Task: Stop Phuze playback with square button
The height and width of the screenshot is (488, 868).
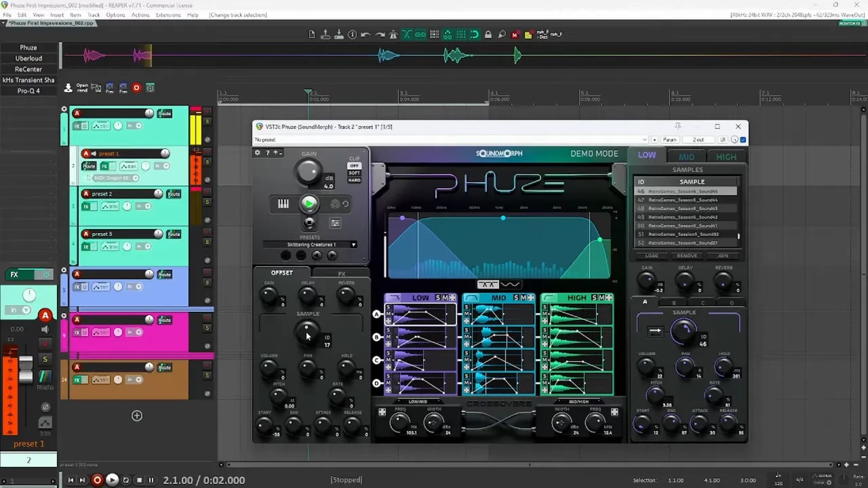Action: pos(309,222)
